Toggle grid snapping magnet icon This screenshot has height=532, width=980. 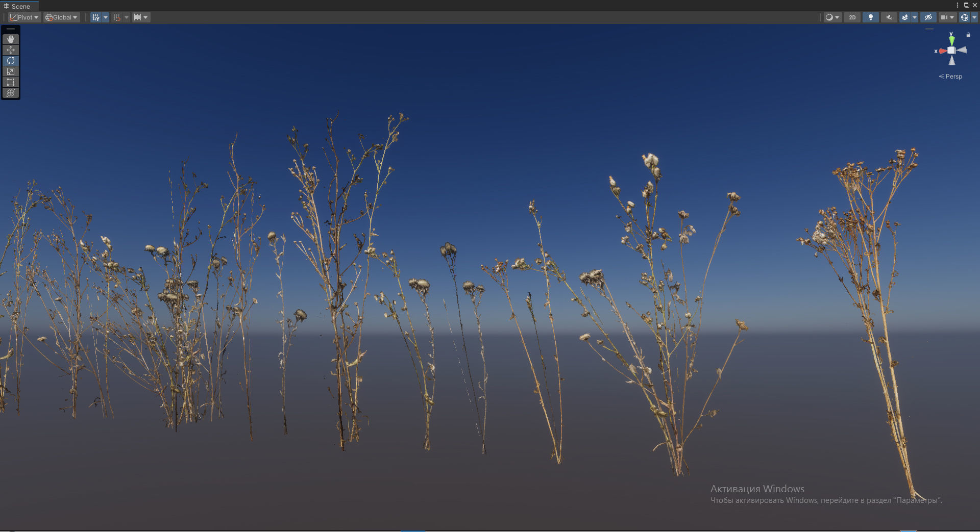117,17
